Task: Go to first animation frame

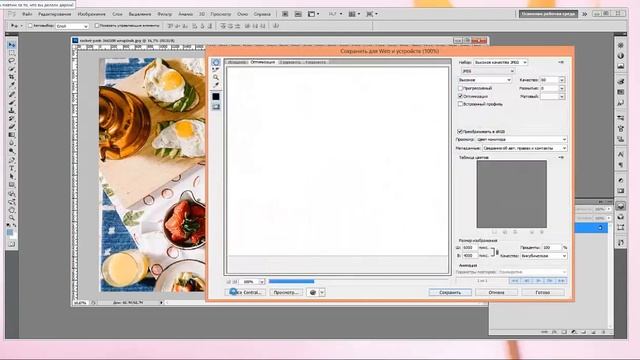Action: pyautogui.click(x=514, y=281)
